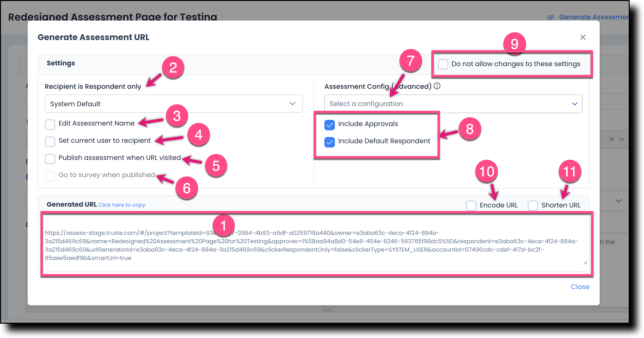Enable Do not allow changes to these settings
This screenshot has width=644, height=338.
pos(443,64)
